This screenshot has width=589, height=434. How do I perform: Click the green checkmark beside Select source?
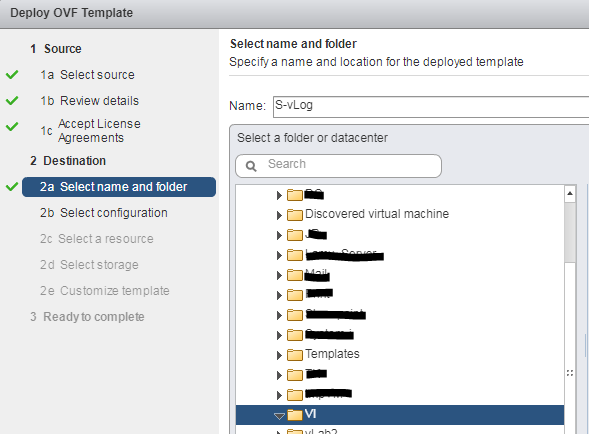coord(12,74)
